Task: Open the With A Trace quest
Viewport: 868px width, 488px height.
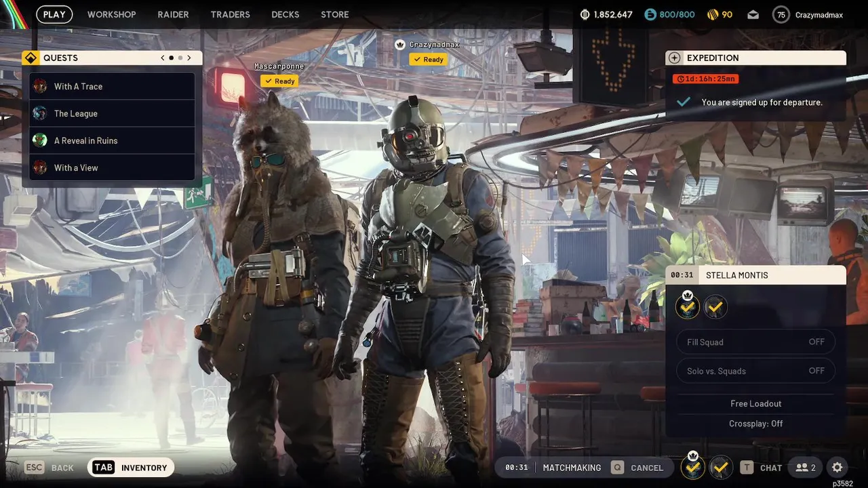Action: [112, 86]
